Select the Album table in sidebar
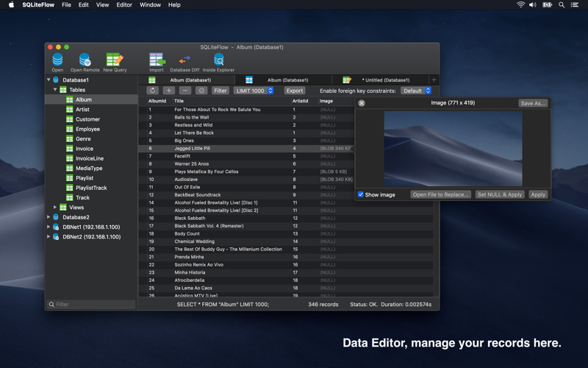 click(83, 99)
